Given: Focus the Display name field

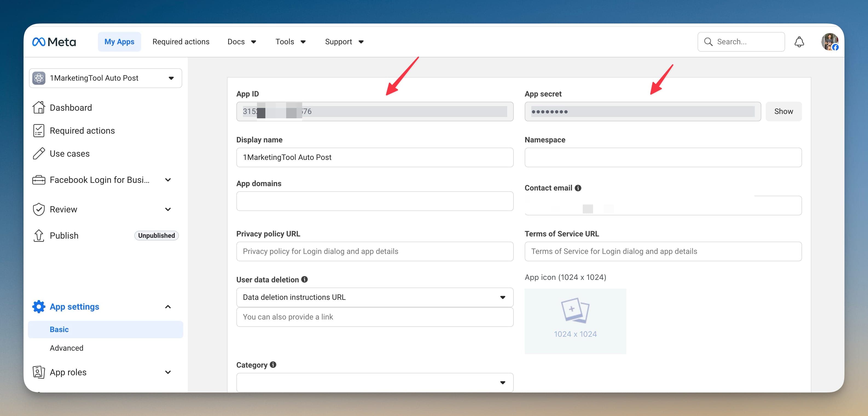Looking at the screenshot, I should point(375,157).
